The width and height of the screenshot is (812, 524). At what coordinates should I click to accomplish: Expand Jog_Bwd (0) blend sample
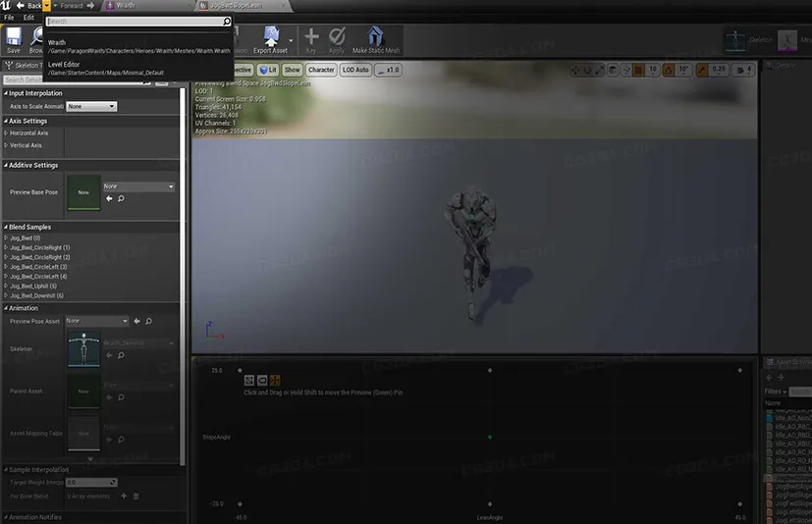(6, 238)
